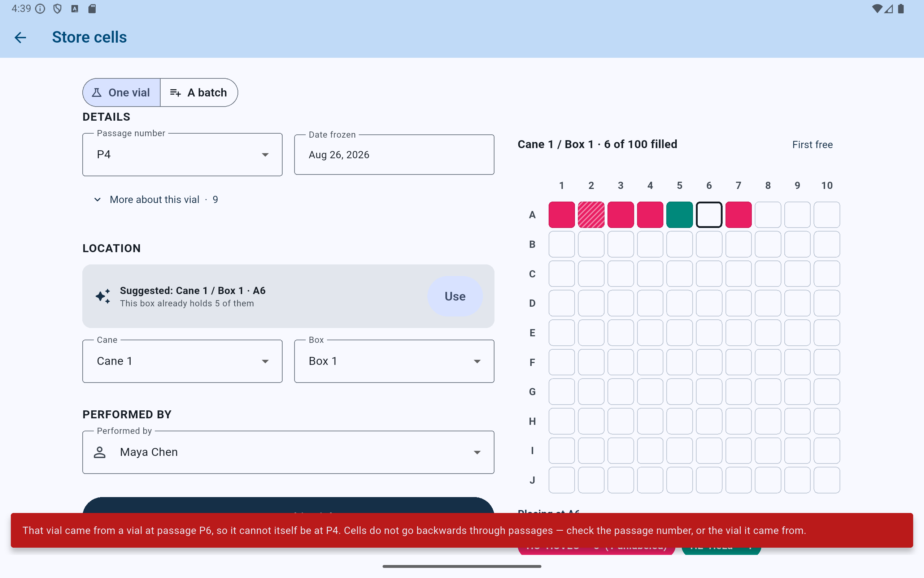Pick empty cell F10
This screenshot has width=924, height=578.
[x=827, y=362]
